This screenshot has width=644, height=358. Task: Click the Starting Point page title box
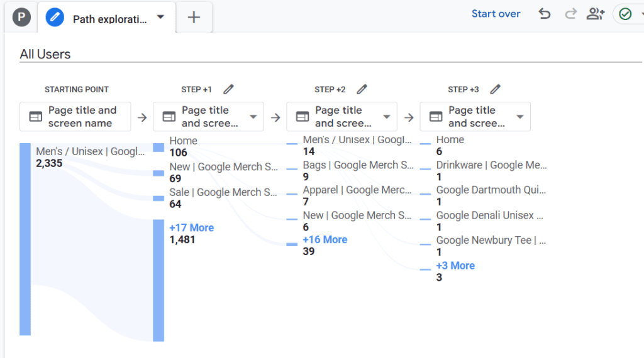point(75,117)
